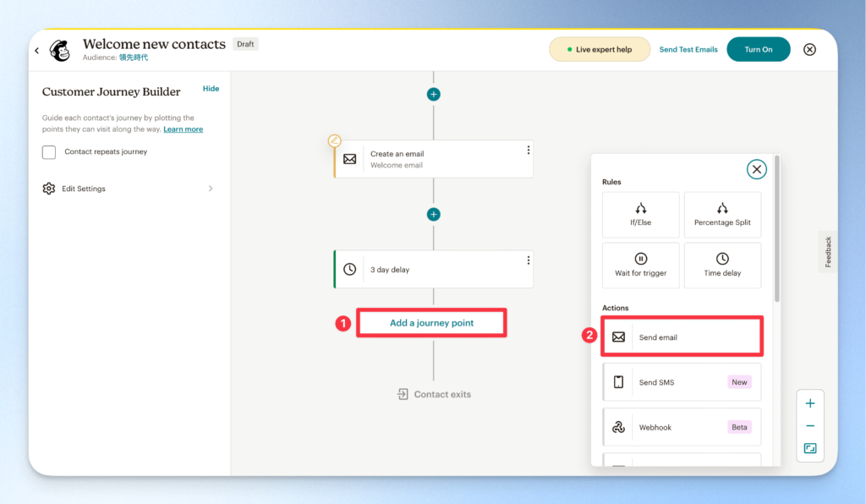Click the Mailchimp monkey logo
The height and width of the screenshot is (504, 866).
pos(60,50)
